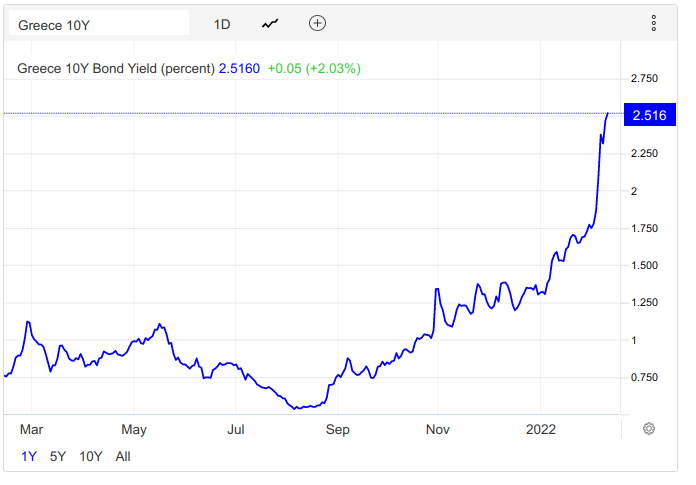This screenshot has width=696, height=485.
Task: Open chart settings gear icon
Action: 649,429
